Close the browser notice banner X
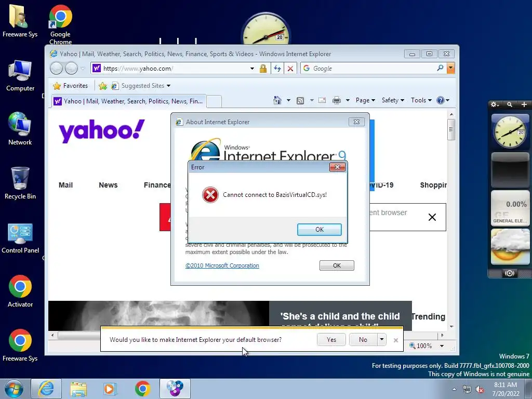 (432, 217)
